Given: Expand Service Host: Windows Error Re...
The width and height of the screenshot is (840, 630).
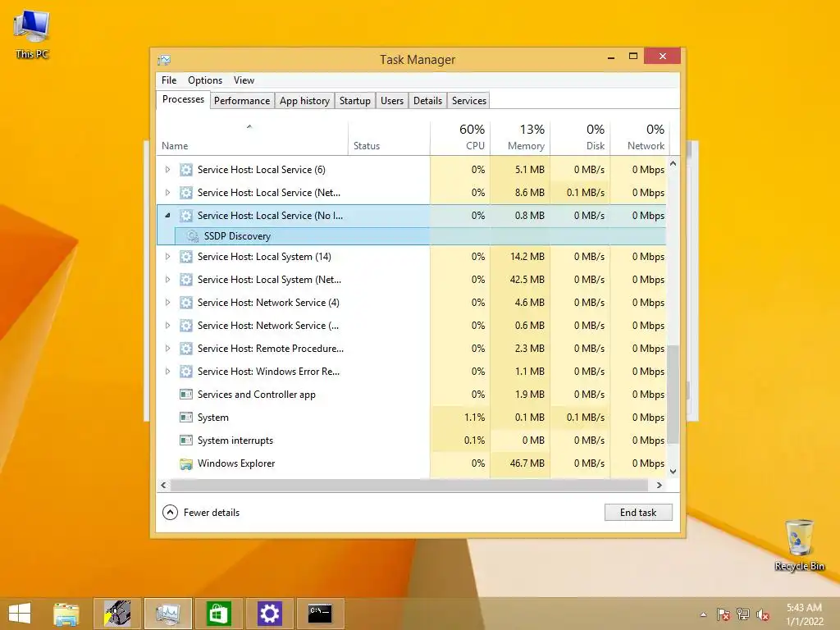Looking at the screenshot, I should point(167,372).
